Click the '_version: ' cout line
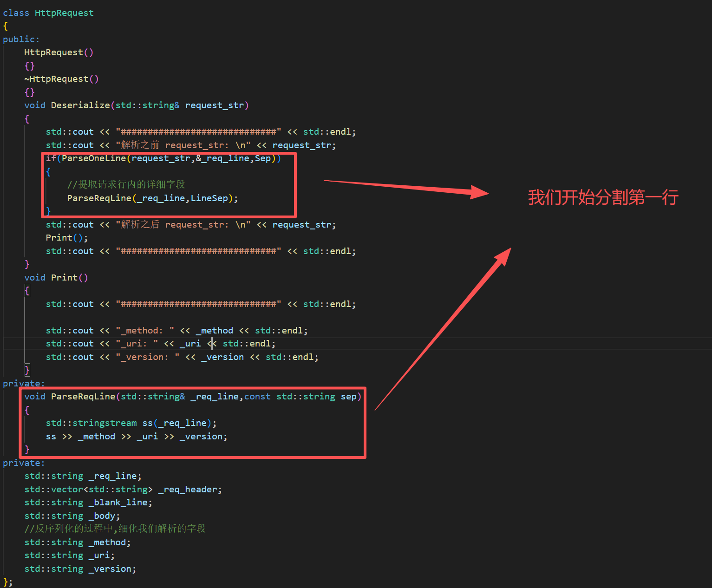 pos(182,357)
